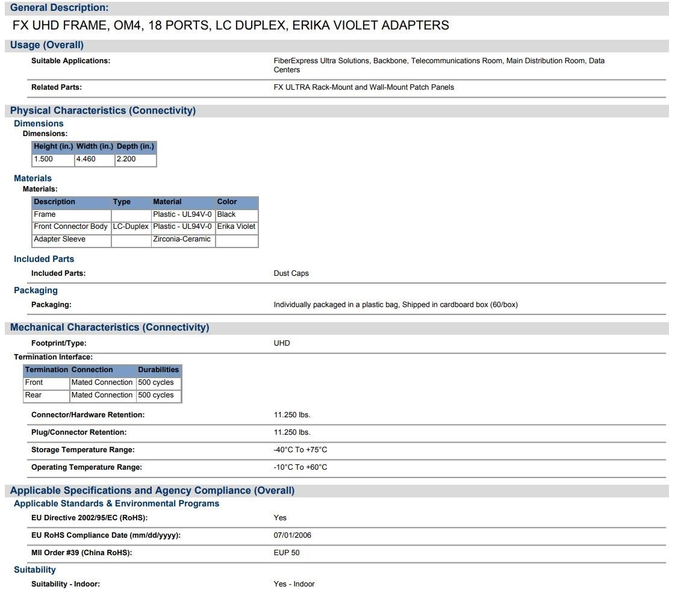This screenshot has width=675, height=616.
Task: Select the Frame row description cell
Action: (72, 215)
